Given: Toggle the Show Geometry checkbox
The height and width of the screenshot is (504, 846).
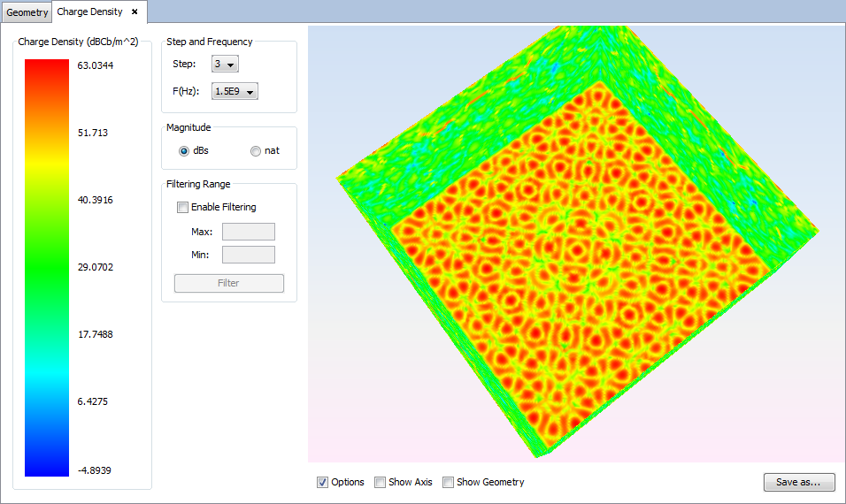Looking at the screenshot, I should pyautogui.click(x=449, y=482).
